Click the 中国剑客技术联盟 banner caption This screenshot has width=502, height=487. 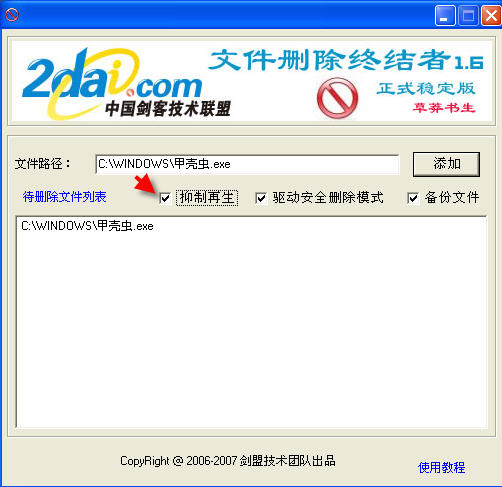point(168,109)
